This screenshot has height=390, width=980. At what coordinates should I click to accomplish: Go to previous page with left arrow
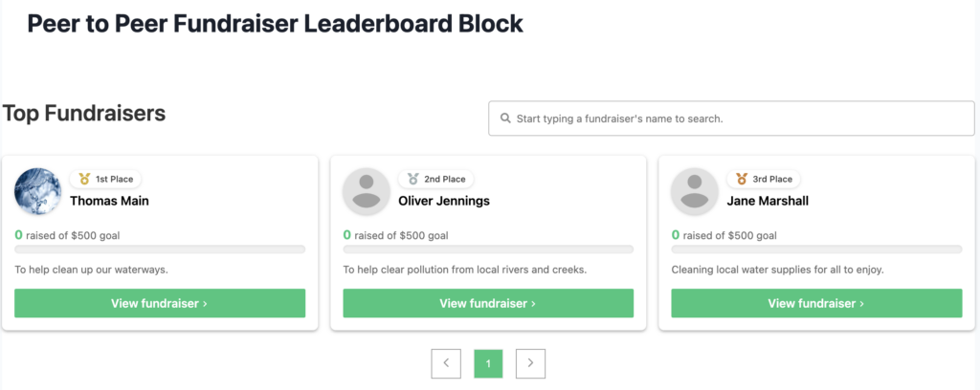click(x=446, y=363)
